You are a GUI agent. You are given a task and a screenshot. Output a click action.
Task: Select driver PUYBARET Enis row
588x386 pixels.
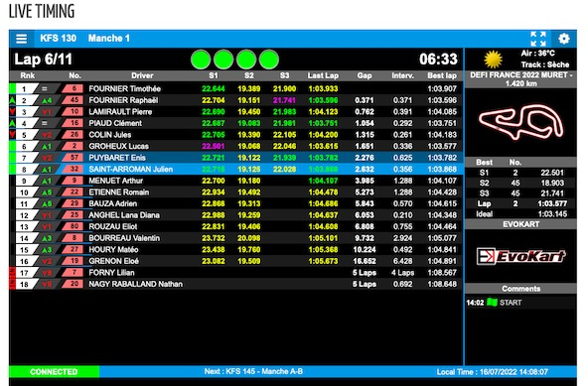coord(236,158)
